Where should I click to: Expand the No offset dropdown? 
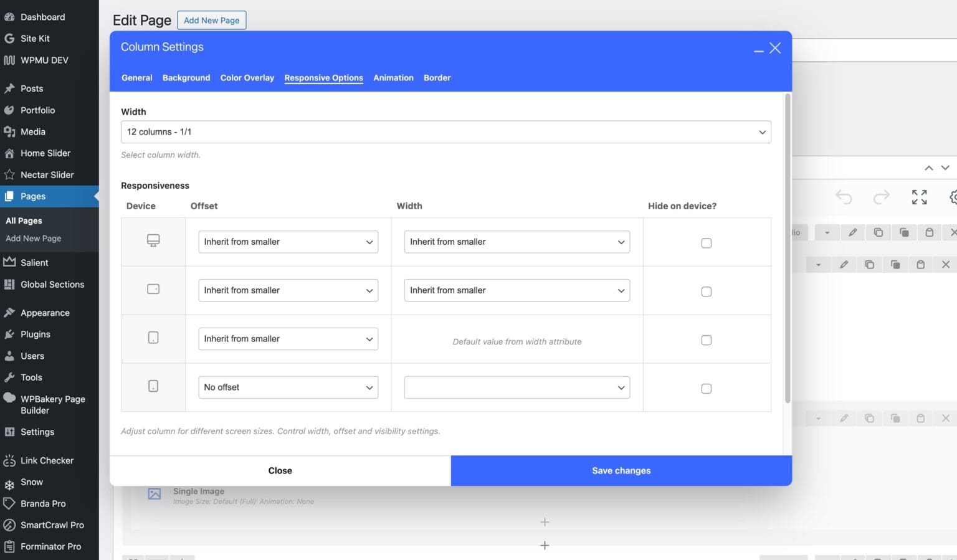288,387
